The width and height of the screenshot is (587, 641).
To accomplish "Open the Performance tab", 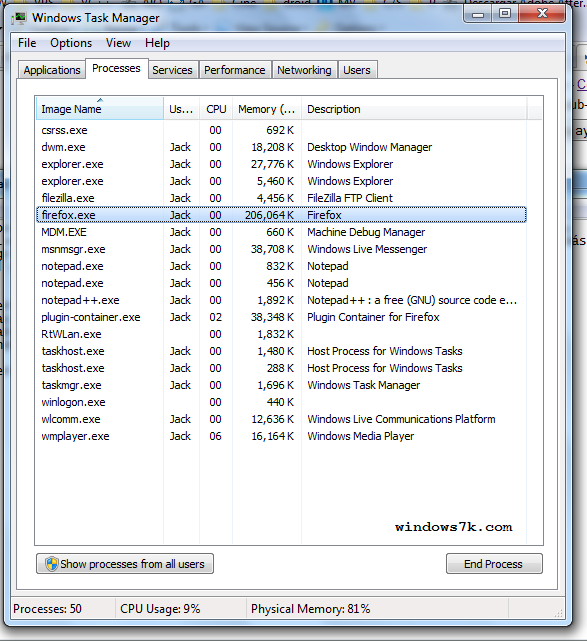I will 235,70.
